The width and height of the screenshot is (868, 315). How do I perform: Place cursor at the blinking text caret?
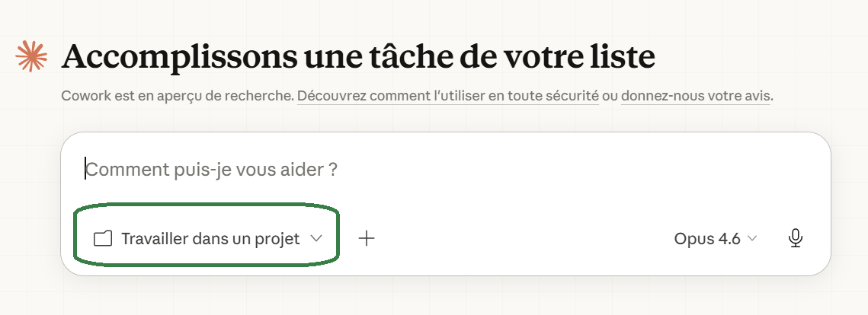point(85,169)
